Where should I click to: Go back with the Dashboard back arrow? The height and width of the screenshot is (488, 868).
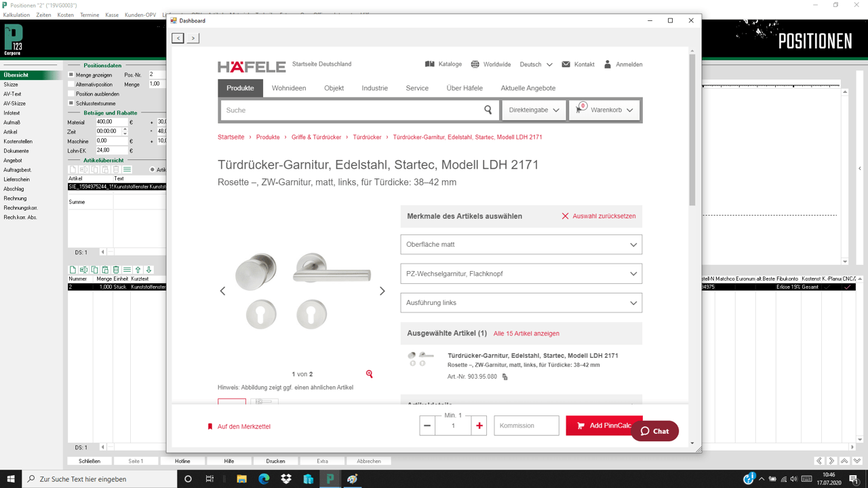pos(178,38)
